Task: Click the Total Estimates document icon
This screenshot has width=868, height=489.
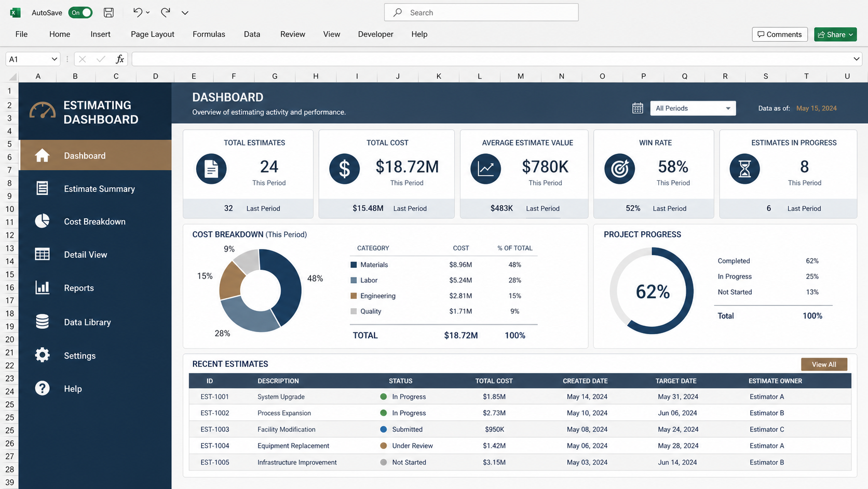Action: click(211, 169)
